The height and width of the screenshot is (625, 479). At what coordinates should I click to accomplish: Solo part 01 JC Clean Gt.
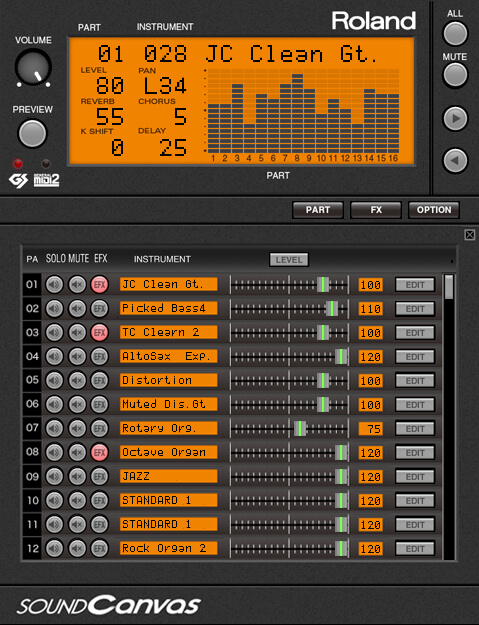point(55,285)
